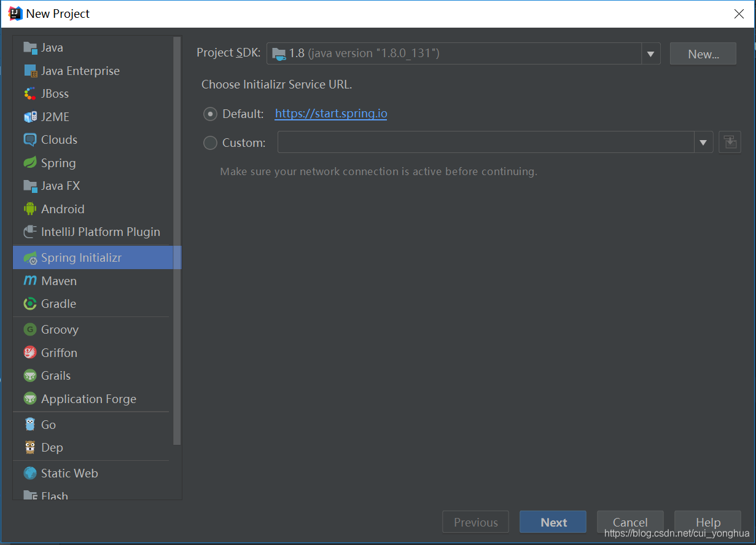Screen dimensions: 756x545
Task: Click the J2ME icon
Action: coord(30,117)
